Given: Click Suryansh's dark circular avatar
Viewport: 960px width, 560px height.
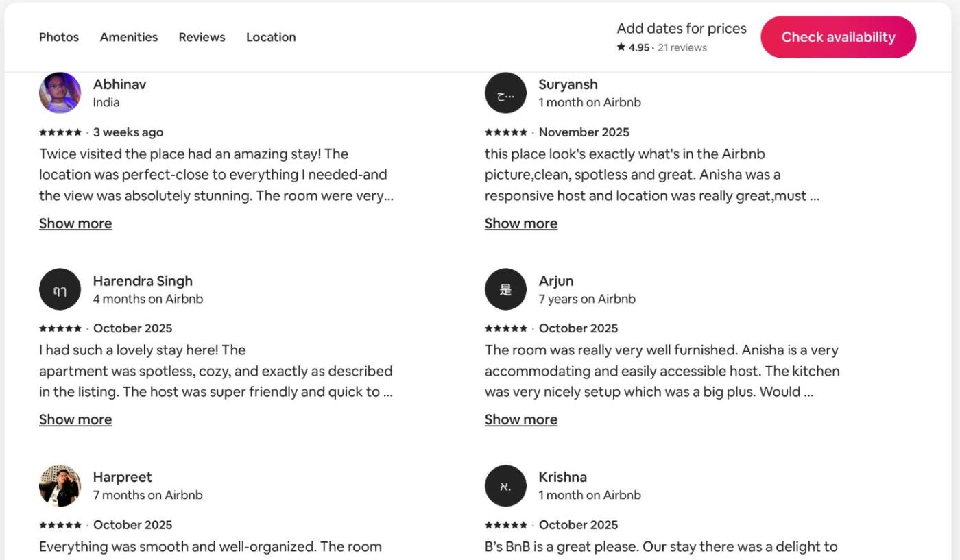Looking at the screenshot, I should point(505,93).
